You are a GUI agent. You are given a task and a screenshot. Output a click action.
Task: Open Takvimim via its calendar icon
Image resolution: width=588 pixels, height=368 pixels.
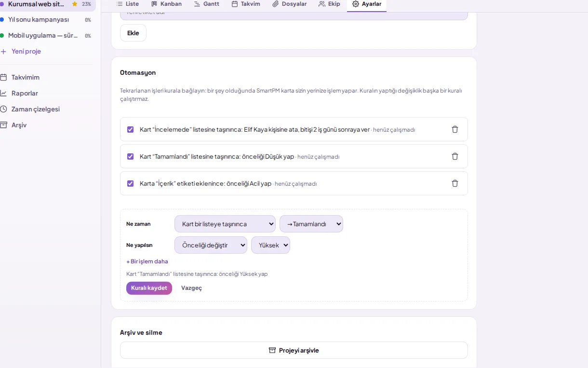point(3,77)
